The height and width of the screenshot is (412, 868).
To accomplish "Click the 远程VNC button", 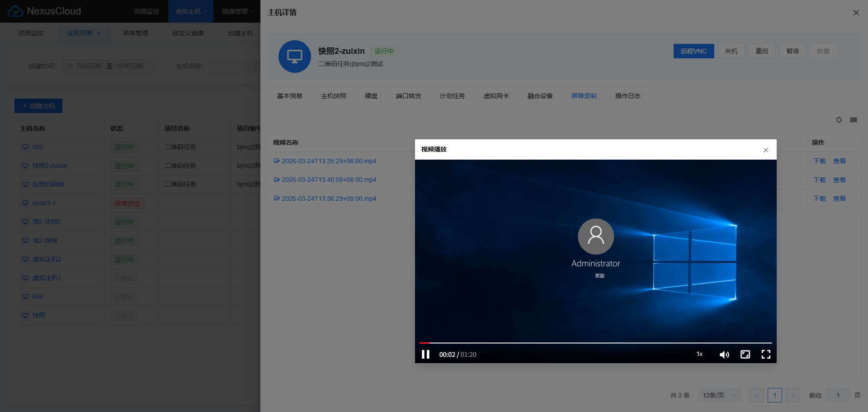I will (x=693, y=51).
